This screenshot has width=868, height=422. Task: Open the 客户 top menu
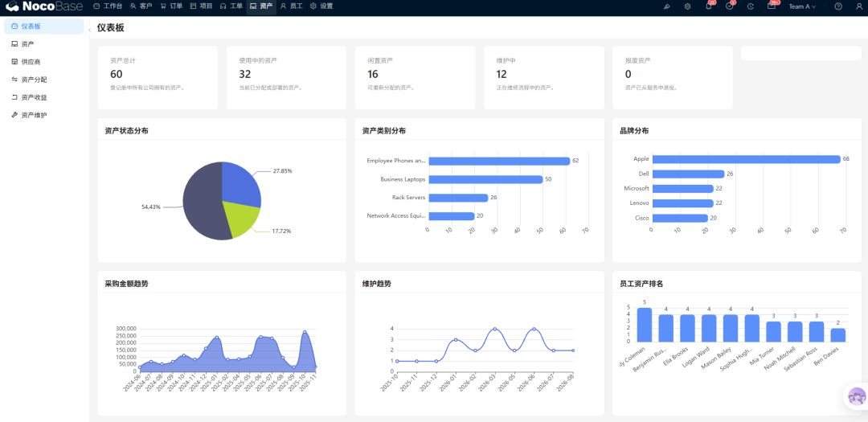(x=141, y=6)
